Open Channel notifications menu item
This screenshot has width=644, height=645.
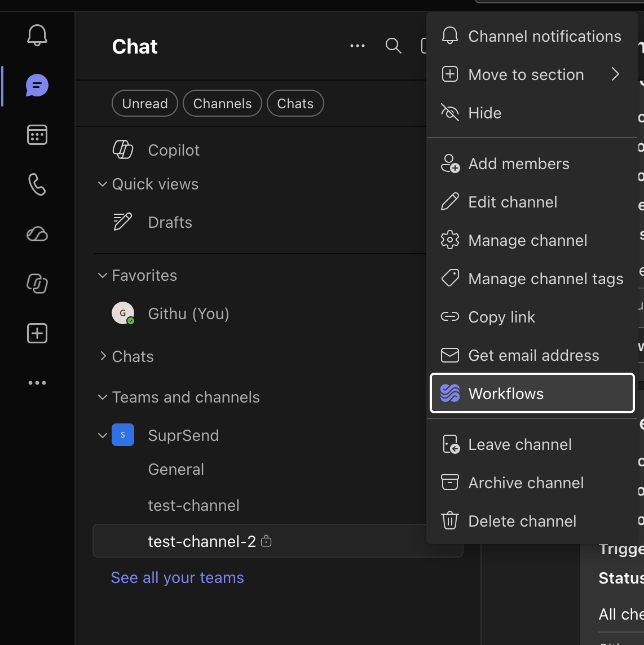pyautogui.click(x=532, y=36)
